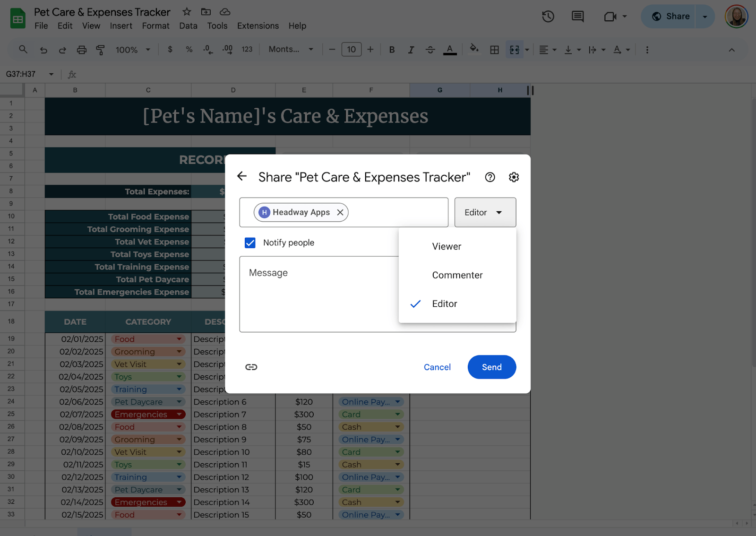The height and width of the screenshot is (536, 756).
Task: Click the Merge cells icon
Action: (x=515, y=50)
